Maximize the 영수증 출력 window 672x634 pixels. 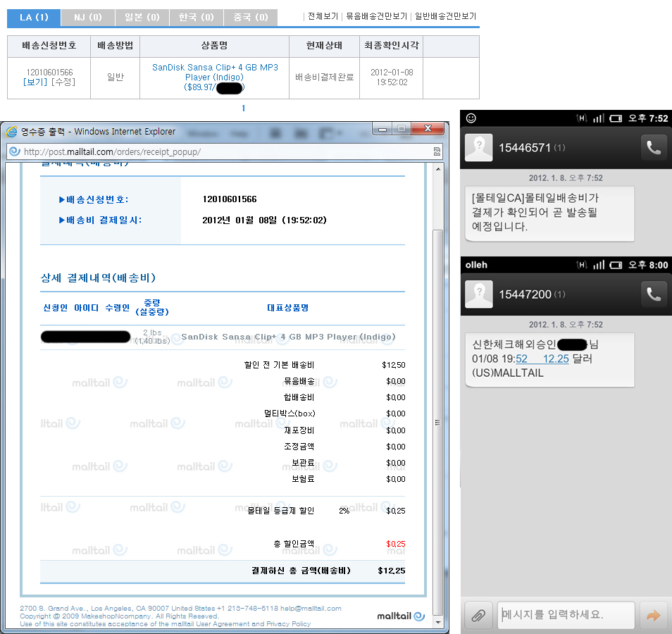coord(402,129)
